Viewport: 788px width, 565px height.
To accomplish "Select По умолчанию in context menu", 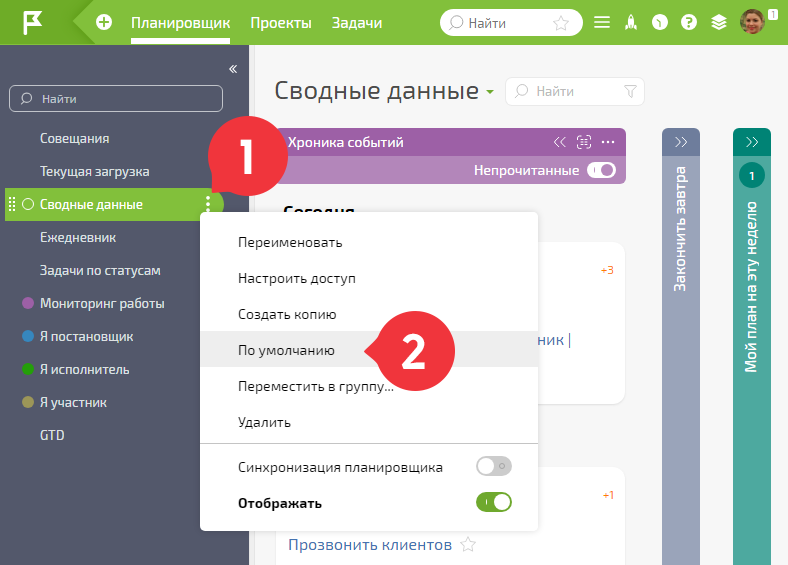I will click(286, 350).
